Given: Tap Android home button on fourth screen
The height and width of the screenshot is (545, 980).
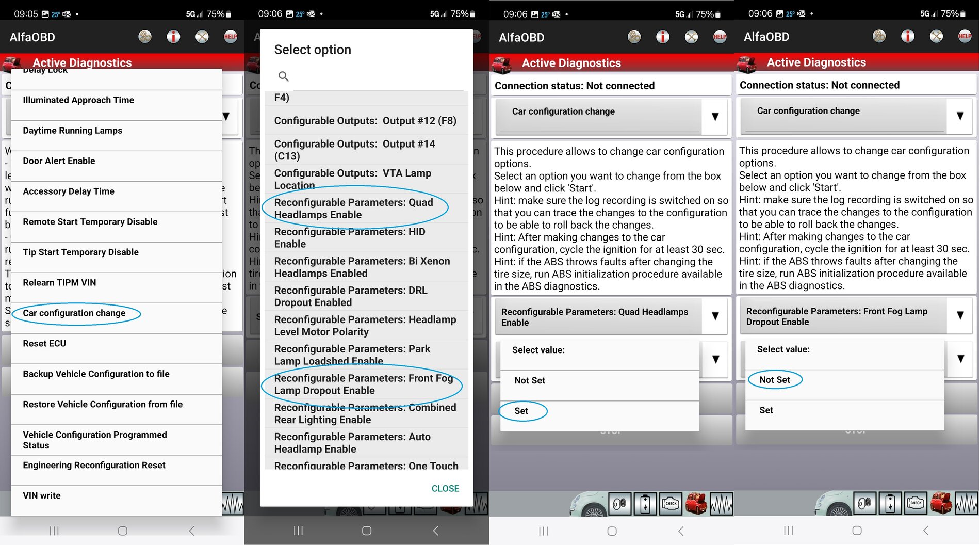Looking at the screenshot, I should point(857,530).
